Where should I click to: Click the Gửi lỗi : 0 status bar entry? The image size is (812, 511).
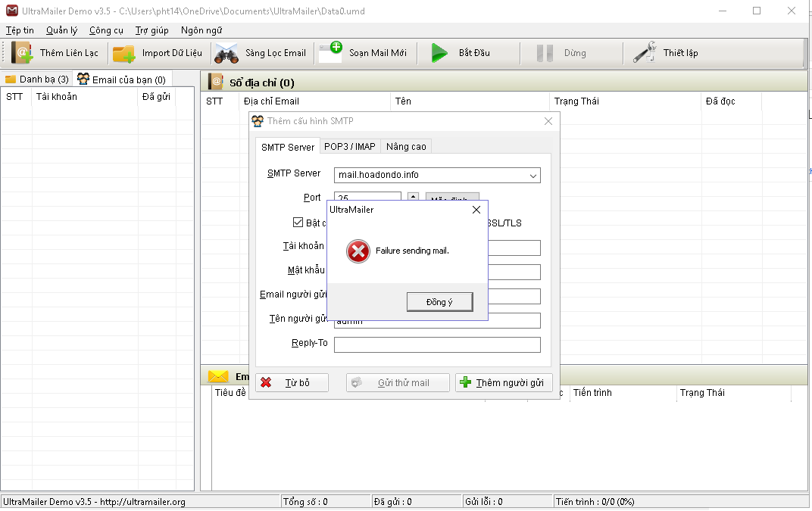tap(507, 501)
